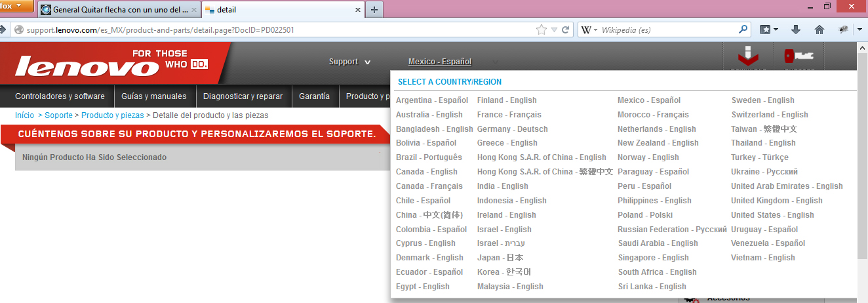Go to the Firefox home page icon
Screen dimensions: 868x303
pyautogui.click(x=819, y=30)
